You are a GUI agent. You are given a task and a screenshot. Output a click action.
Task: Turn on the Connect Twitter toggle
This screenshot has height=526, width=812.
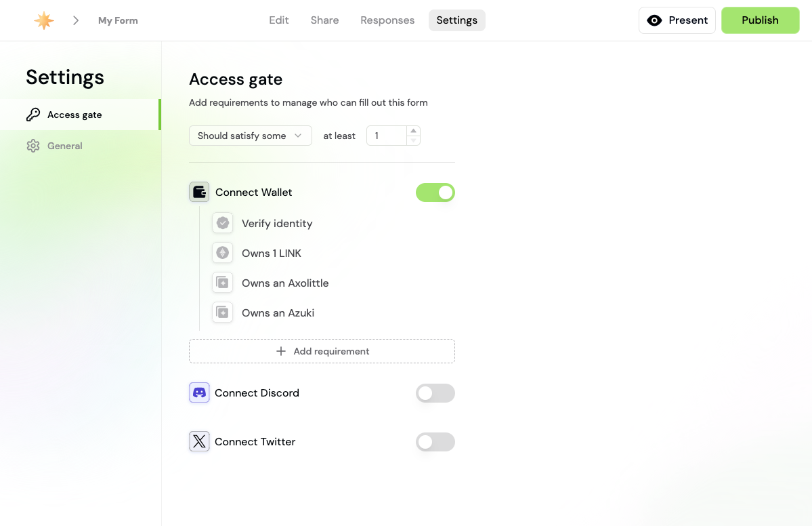pyautogui.click(x=435, y=442)
